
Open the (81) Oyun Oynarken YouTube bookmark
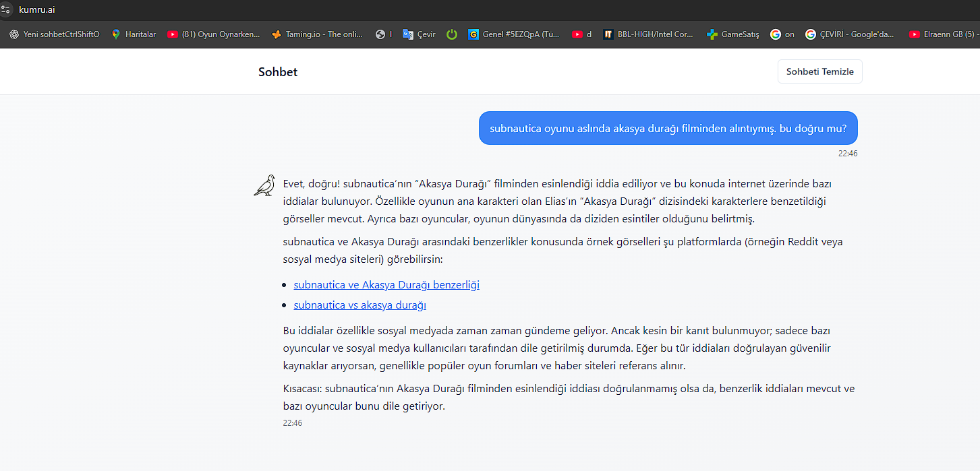point(213,34)
